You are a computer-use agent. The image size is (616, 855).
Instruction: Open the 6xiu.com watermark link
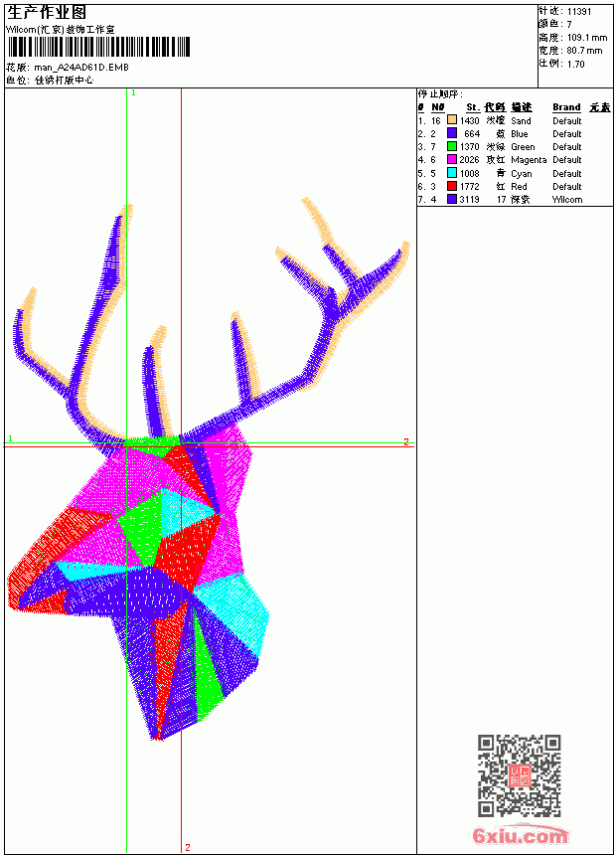tap(520, 835)
